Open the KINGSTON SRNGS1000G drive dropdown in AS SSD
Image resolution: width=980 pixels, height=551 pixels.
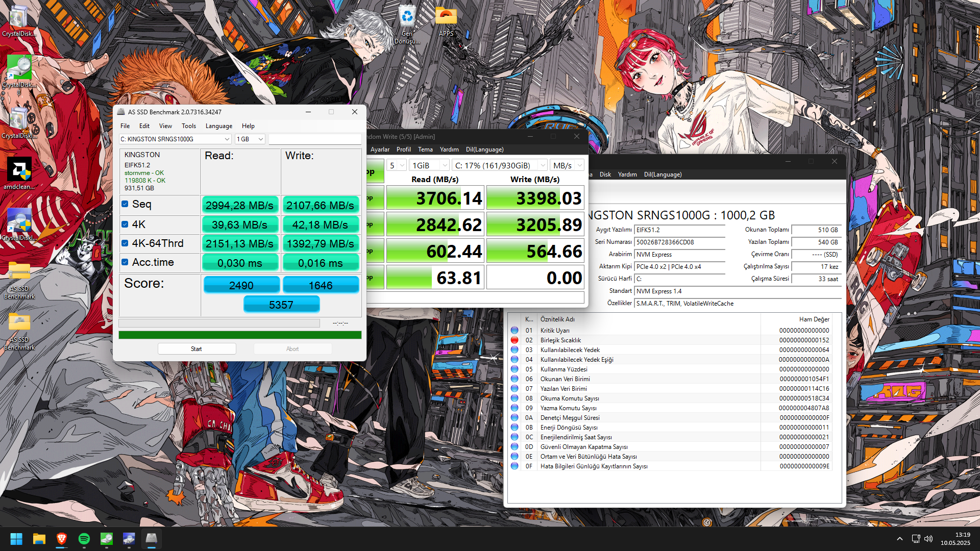click(x=176, y=139)
